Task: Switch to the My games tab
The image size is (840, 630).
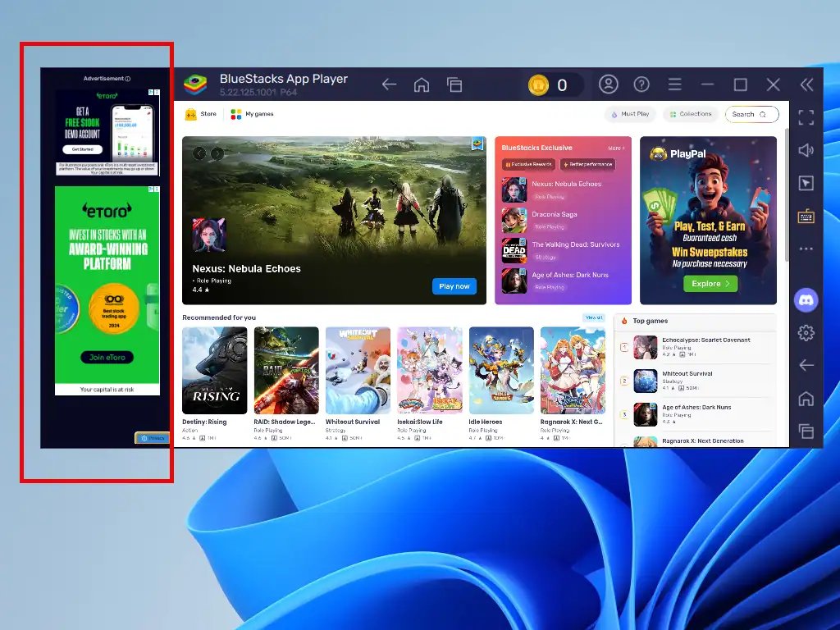Action: pyautogui.click(x=253, y=114)
